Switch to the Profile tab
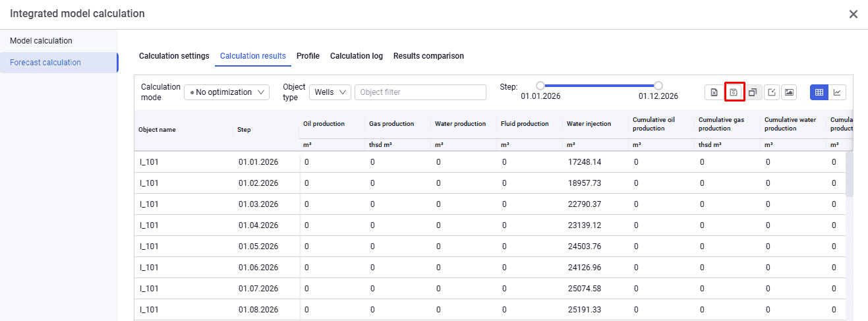 [308, 56]
